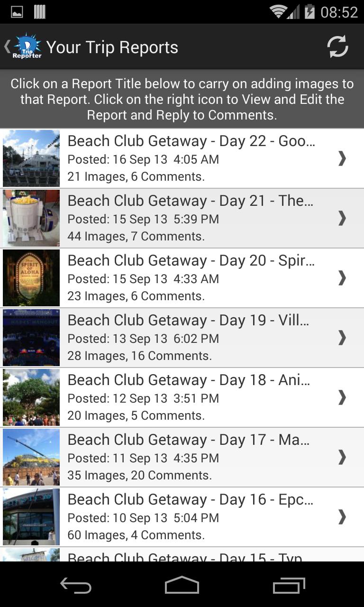Open the recent apps switcher
The height and width of the screenshot is (607, 364).
[289, 586]
